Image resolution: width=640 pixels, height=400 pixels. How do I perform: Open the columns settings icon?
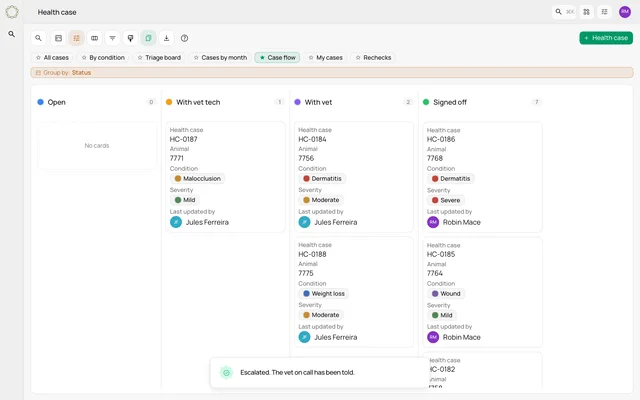pyautogui.click(x=94, y=38)
